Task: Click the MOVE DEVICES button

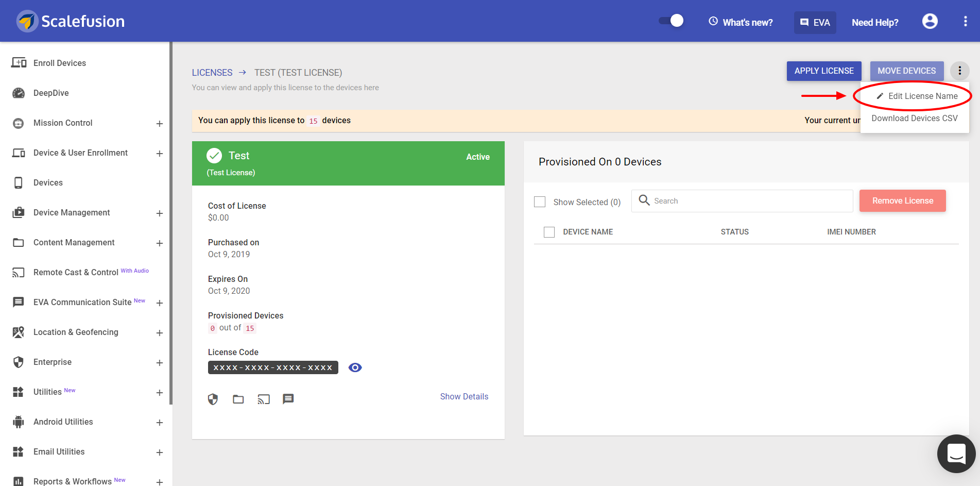Action: point(907,71)
